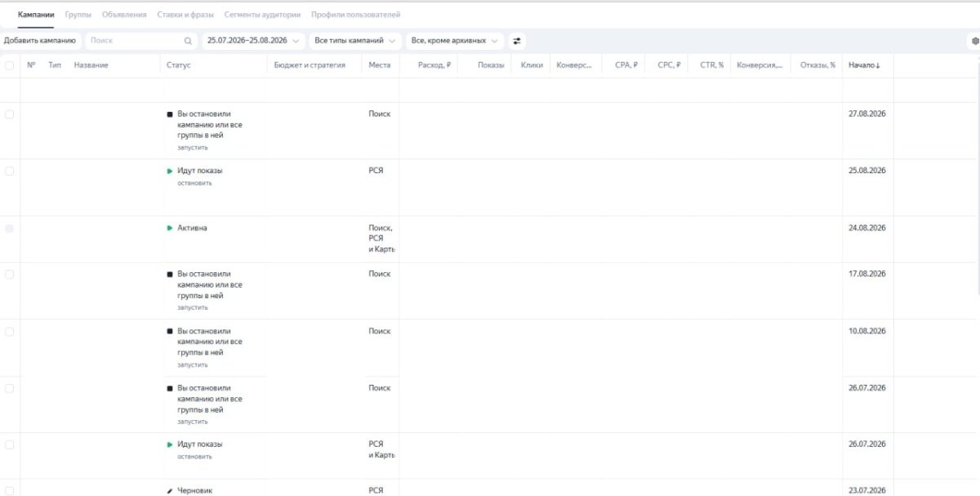Click the date 24.08.2026 in the Начало column

(867, 228)
